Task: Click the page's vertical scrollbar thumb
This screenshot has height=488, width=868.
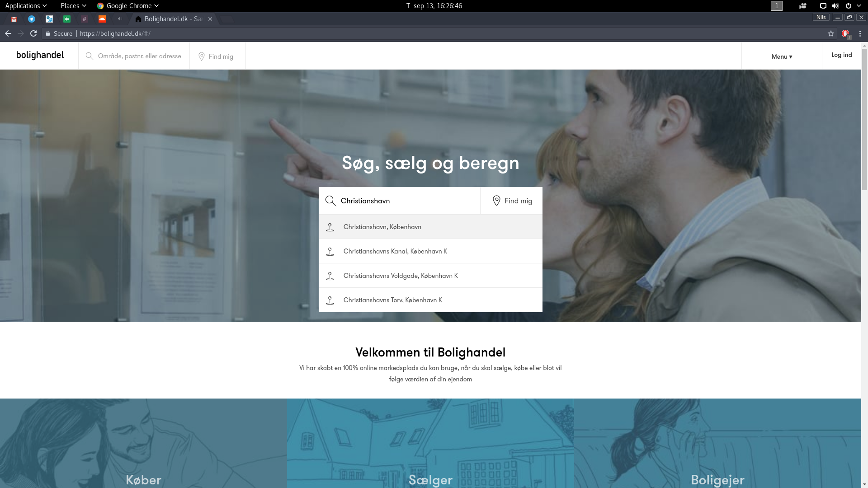Action: click(864, 120)
